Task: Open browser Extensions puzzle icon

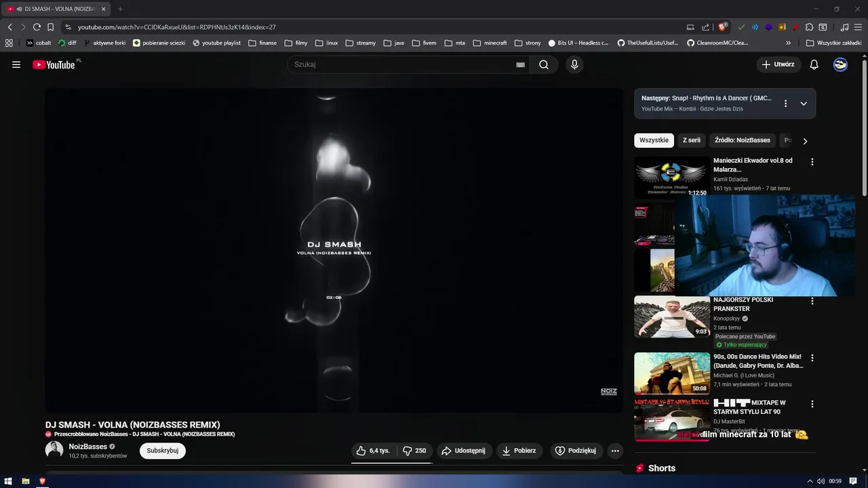Action: click(x=809, y=27)
